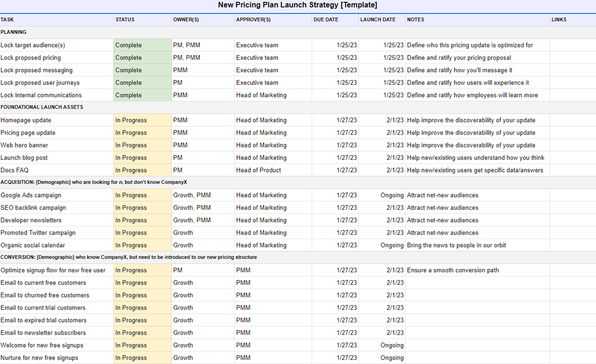Select note Help new/existing users understand how you think
The image size is (596, 364).
(478, 158)
